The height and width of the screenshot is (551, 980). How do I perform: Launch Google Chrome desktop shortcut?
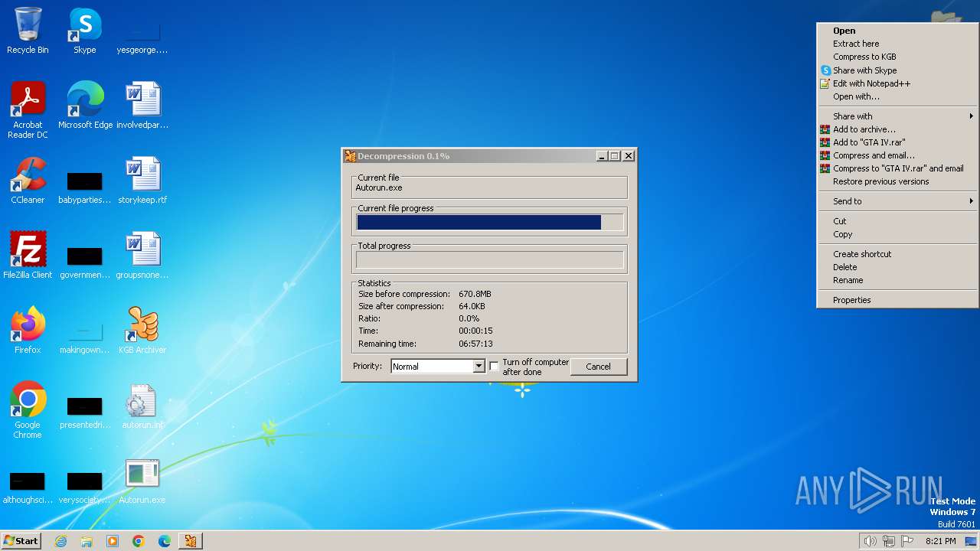coord(28,409)
